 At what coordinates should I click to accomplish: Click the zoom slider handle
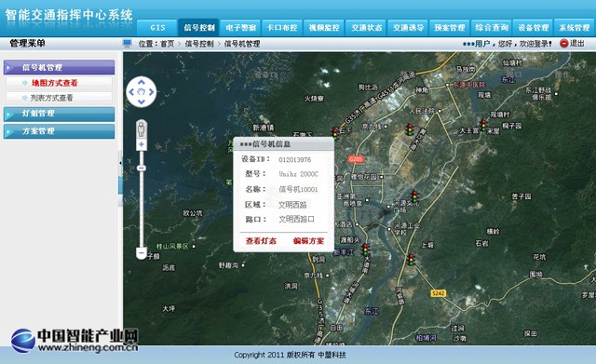coord(142,168)
